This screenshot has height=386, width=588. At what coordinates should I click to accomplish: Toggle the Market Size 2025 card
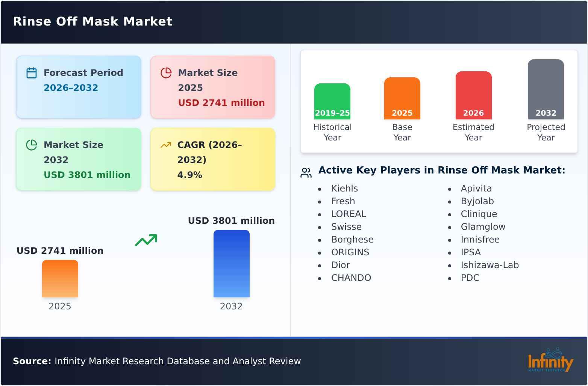212,87
